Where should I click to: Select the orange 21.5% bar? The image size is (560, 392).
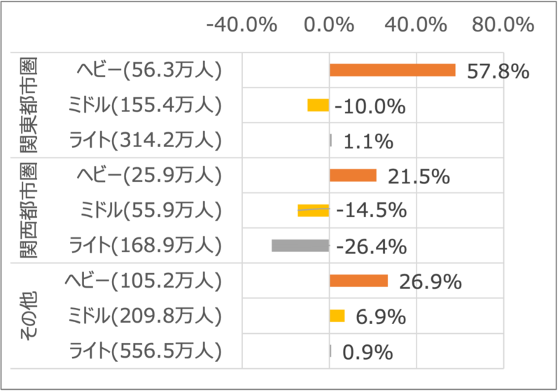(x=353, y=175)
